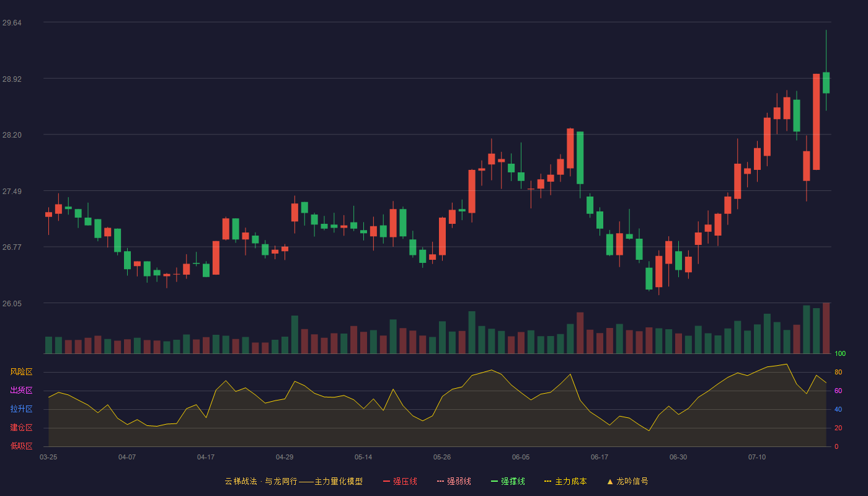Click the 06-30 date label

click(x=678, y=457)
